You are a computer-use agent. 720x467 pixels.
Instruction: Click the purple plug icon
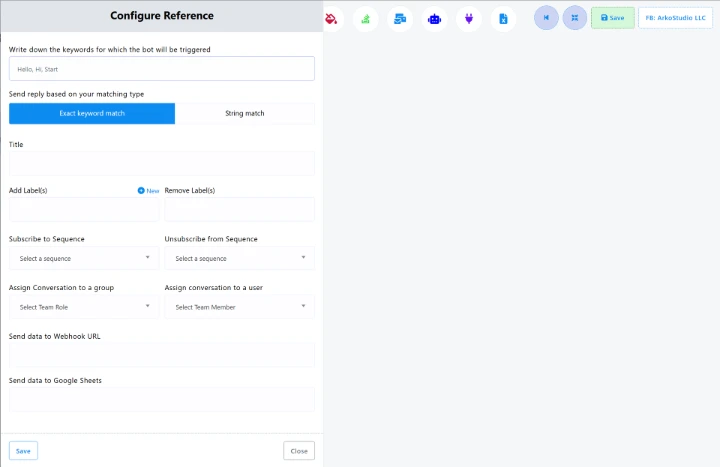pos(468,18)
